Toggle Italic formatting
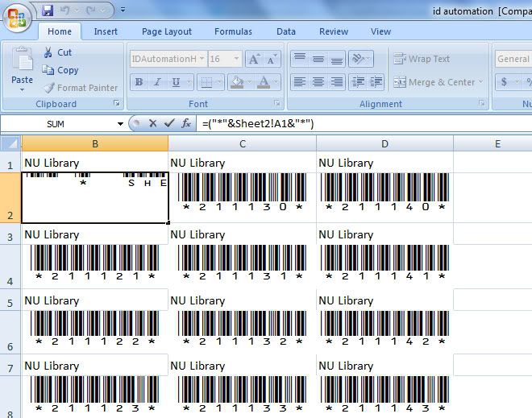This screenshot has height=418, width=532. (157, 82)
